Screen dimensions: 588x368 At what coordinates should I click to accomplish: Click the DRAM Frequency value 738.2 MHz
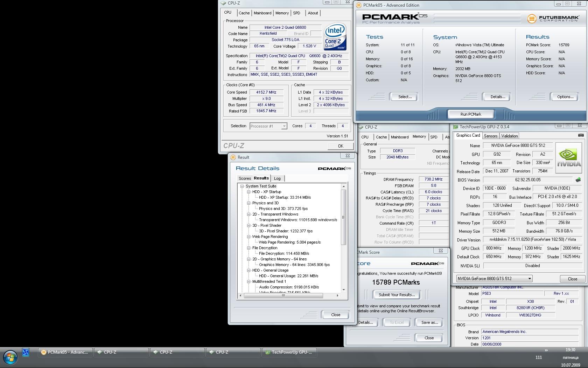point(433,179)
